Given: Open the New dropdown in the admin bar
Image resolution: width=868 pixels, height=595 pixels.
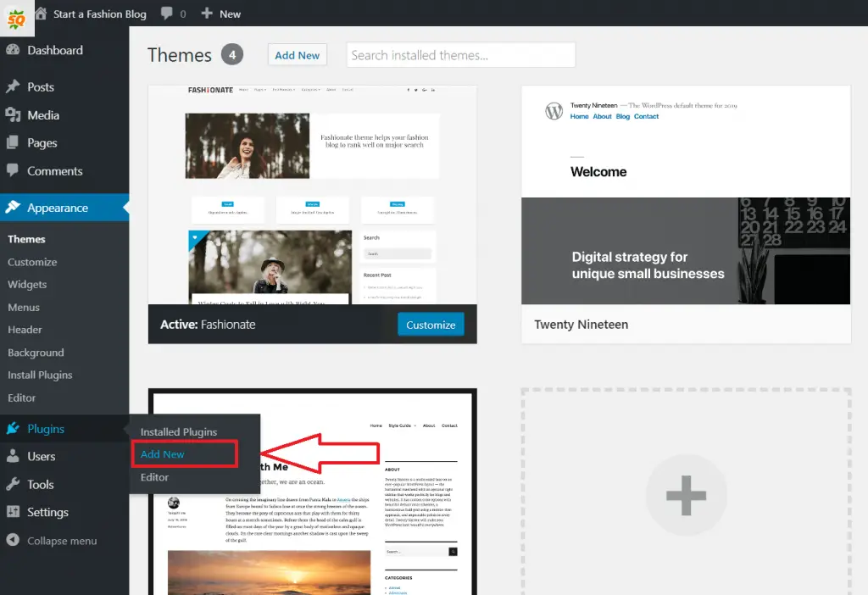Looking at the screenshot, I should point(220,13).
